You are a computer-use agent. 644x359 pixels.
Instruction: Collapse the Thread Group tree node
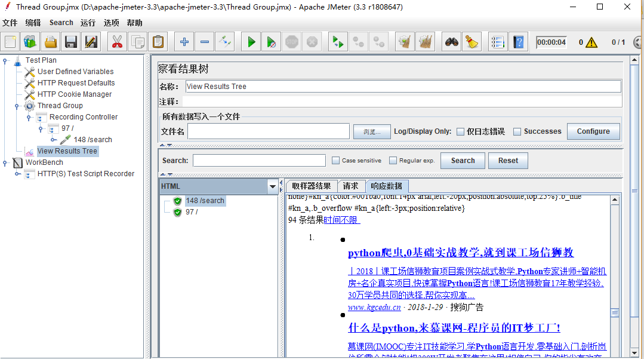(x=17, y=106)
